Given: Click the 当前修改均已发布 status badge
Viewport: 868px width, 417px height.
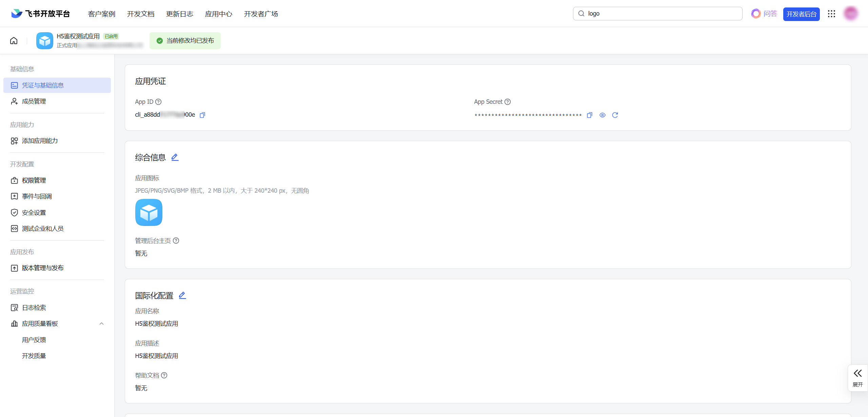Looking at the screenshot, I should 185,41.
